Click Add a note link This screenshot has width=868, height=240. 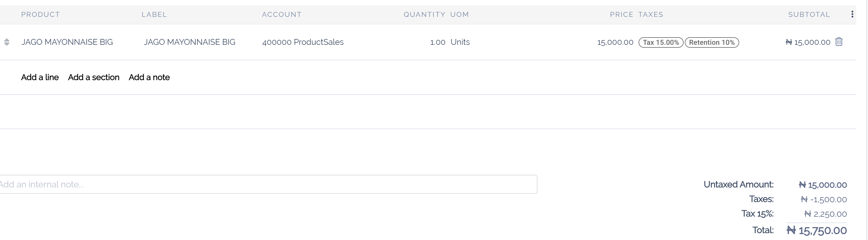(149, 77)
